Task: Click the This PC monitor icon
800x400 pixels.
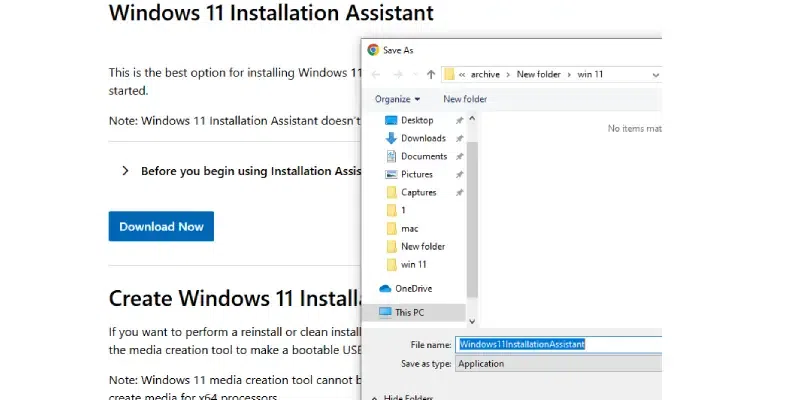Action: pos(386,312)
